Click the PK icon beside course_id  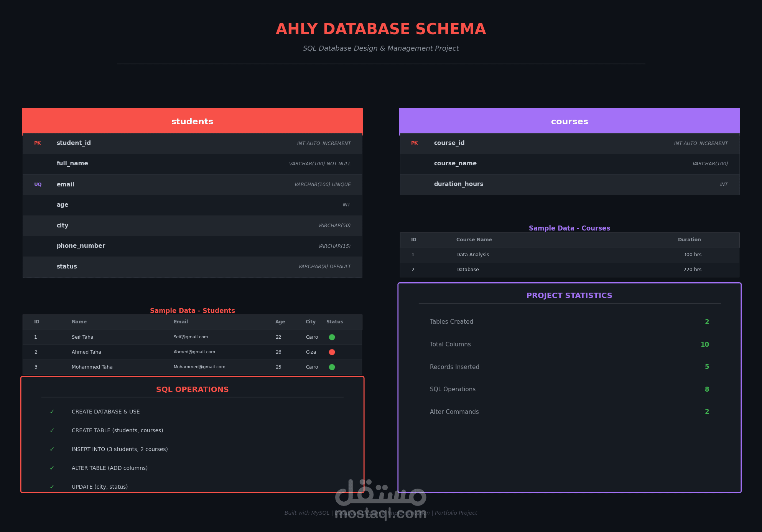tap(415, 143)
